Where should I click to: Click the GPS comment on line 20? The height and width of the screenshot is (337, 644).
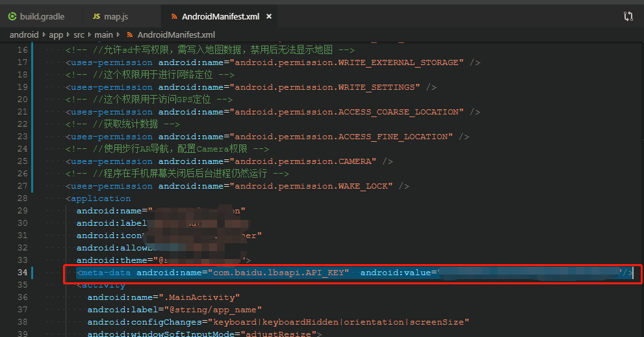click(149, 100)
